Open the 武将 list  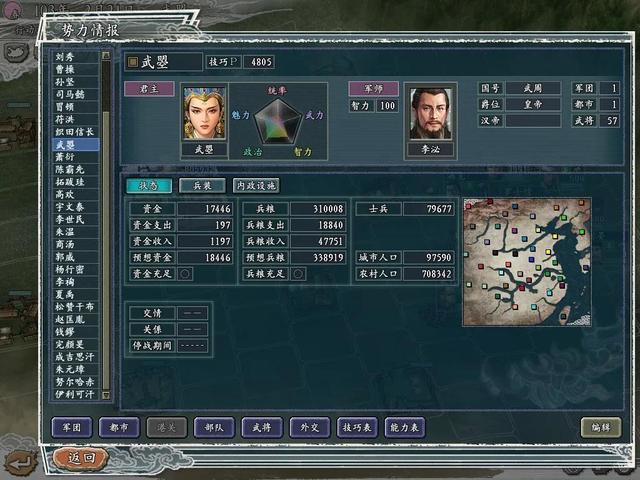pos(262,427)
